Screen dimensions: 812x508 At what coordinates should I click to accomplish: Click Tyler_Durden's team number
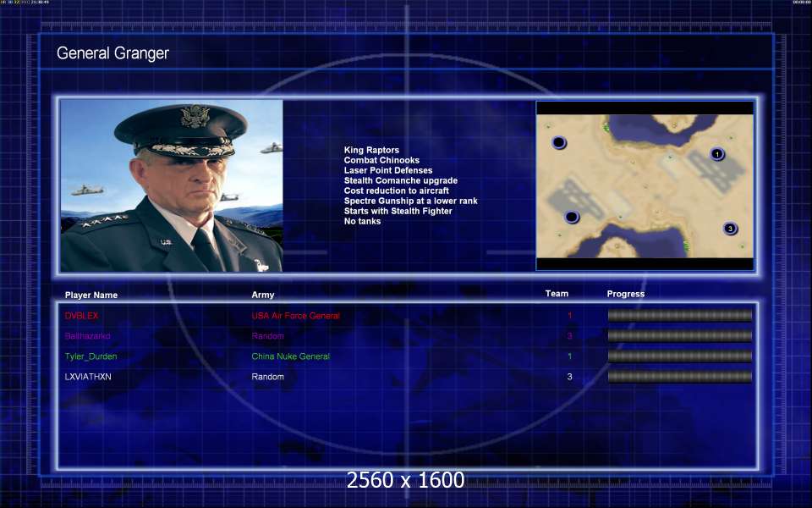point(569,356)
